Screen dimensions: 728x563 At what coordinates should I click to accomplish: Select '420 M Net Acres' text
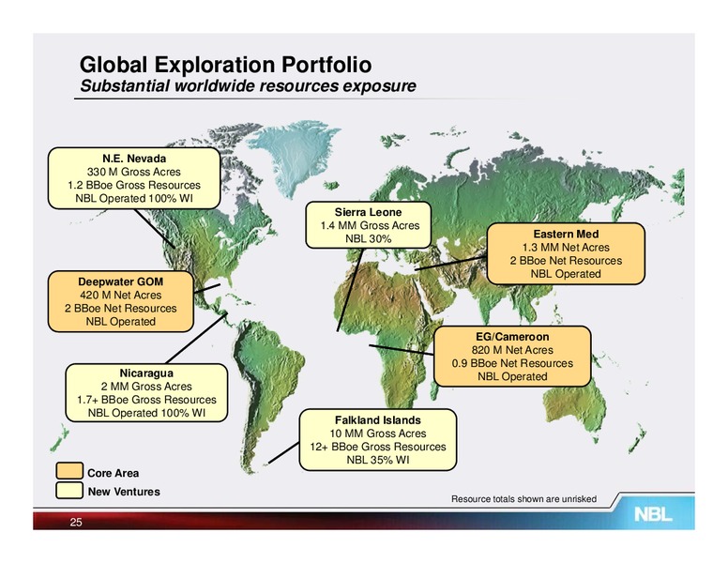point(121,295)
